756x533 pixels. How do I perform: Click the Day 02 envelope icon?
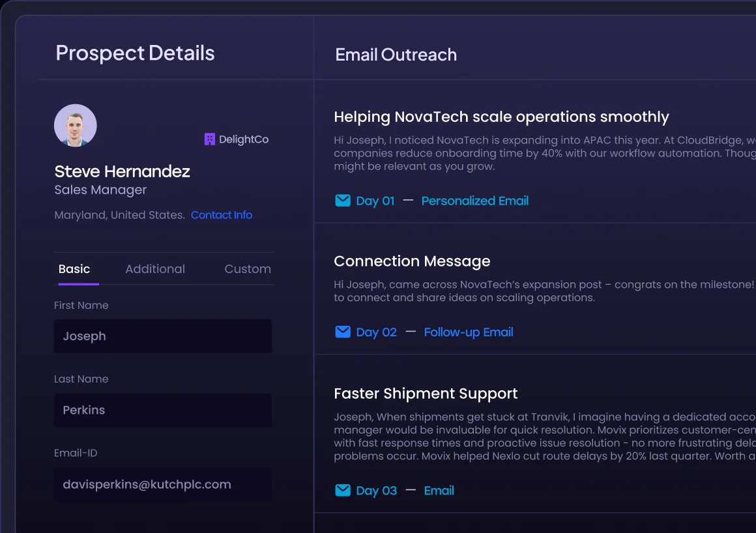pyautogui.click(x=343, y=332)
